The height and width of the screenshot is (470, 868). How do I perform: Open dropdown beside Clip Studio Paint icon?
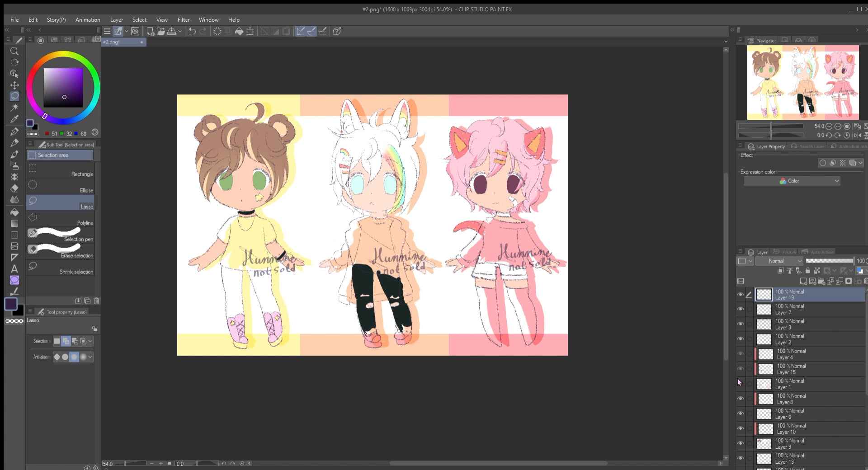click(x=127, y=31)
